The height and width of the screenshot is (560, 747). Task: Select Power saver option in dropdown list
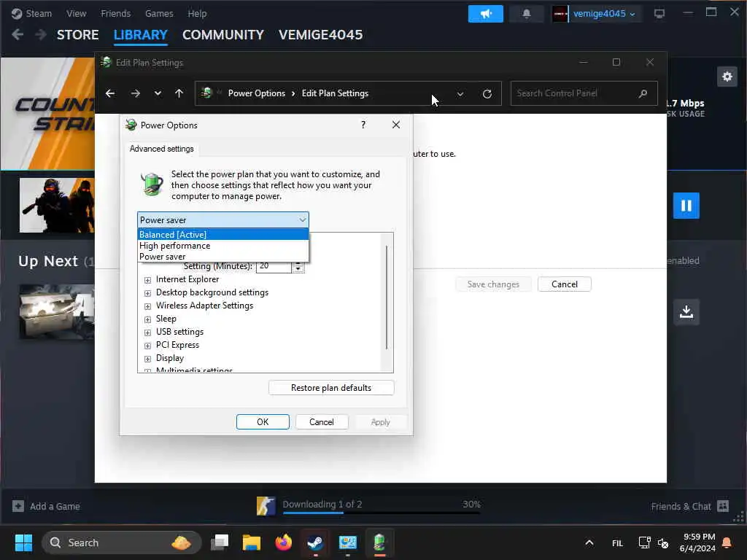pos(223,257)
